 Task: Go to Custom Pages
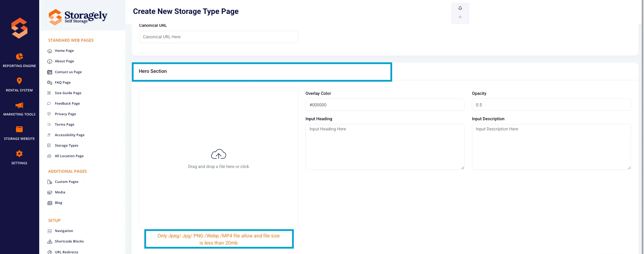click(x=67, y=182)
